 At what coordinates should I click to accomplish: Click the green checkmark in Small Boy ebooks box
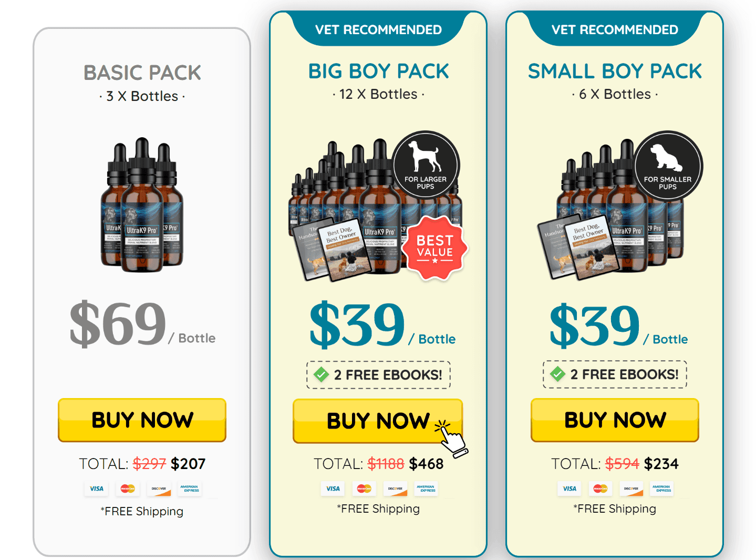(557, 374)
